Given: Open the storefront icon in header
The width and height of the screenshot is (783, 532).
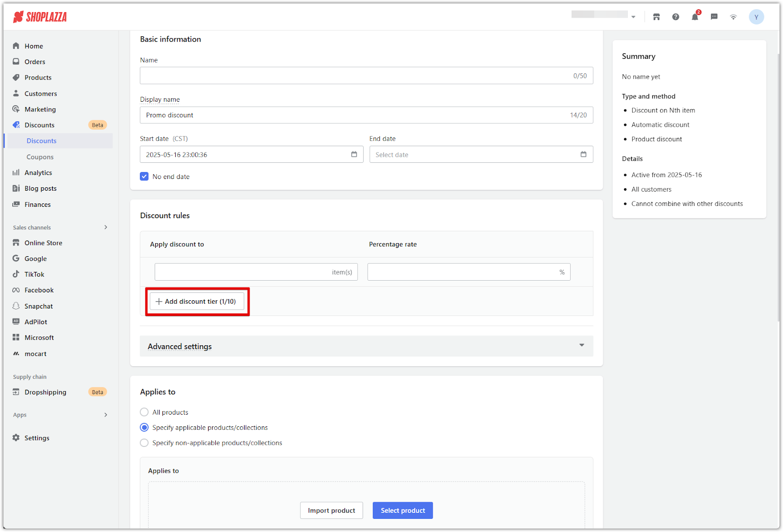Looking at the screenshot, I should click(656, 17).
